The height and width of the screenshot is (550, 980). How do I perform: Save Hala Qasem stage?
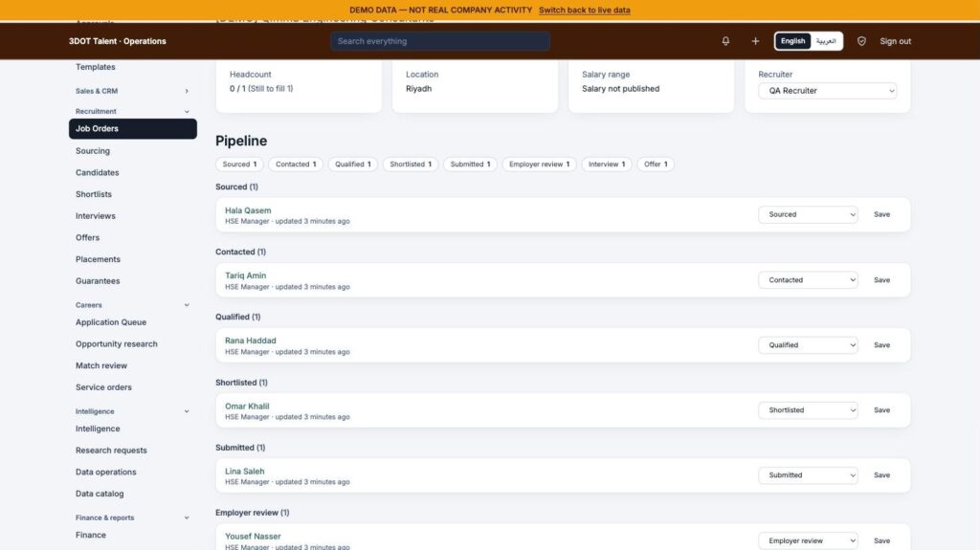click(881, 214)
